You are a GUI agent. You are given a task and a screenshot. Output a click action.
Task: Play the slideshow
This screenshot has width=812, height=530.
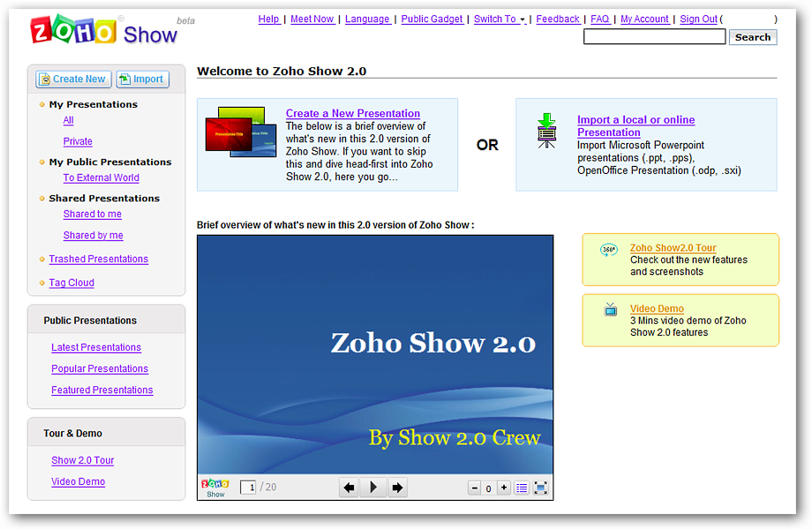pos(372,488)
